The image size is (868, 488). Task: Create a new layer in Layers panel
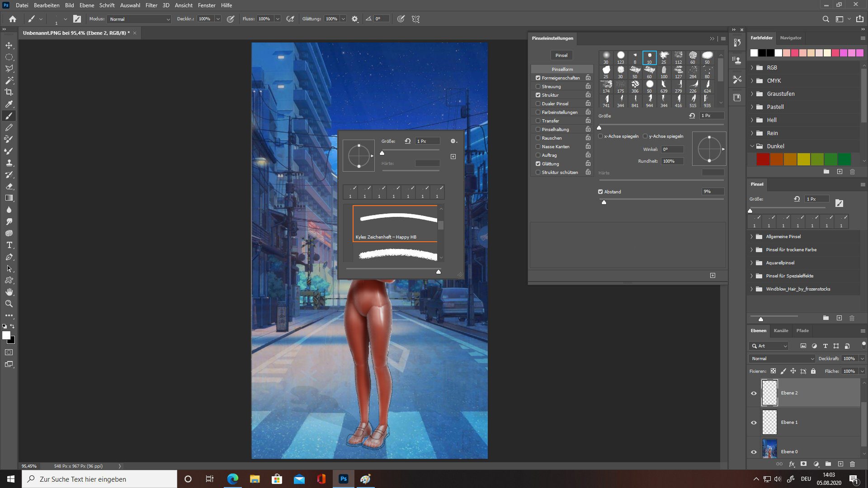pyautogui.click(x=840, y=464)
